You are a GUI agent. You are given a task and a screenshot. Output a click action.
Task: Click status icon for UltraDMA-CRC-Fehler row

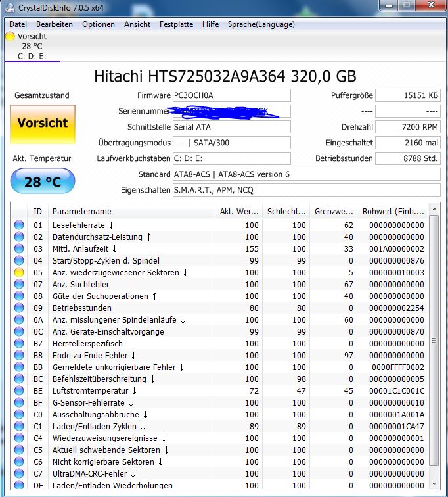(19, 473)
